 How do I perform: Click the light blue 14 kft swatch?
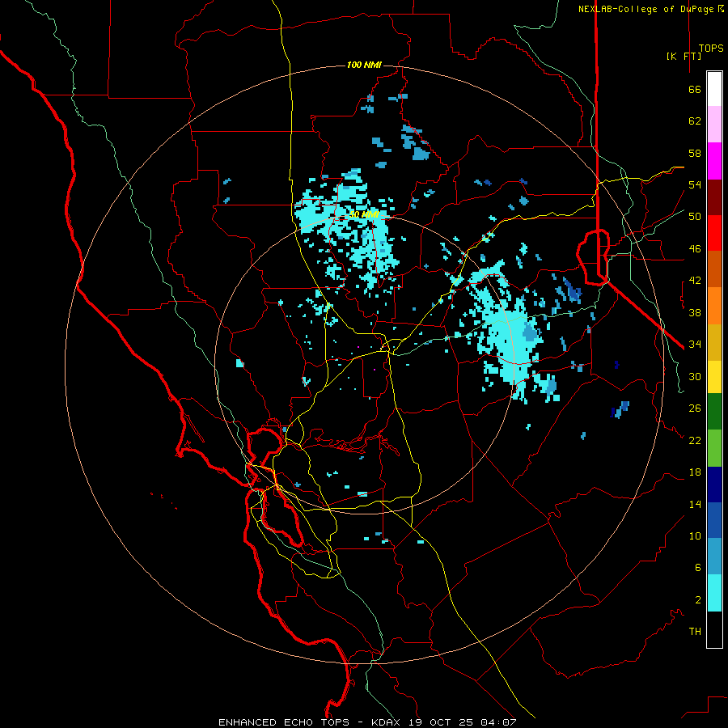714,557
